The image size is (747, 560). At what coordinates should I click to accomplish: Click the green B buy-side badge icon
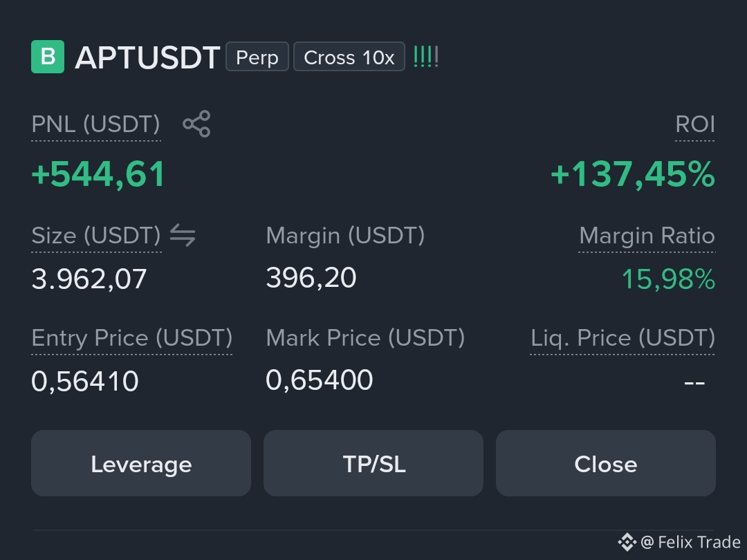click(48, 57)
